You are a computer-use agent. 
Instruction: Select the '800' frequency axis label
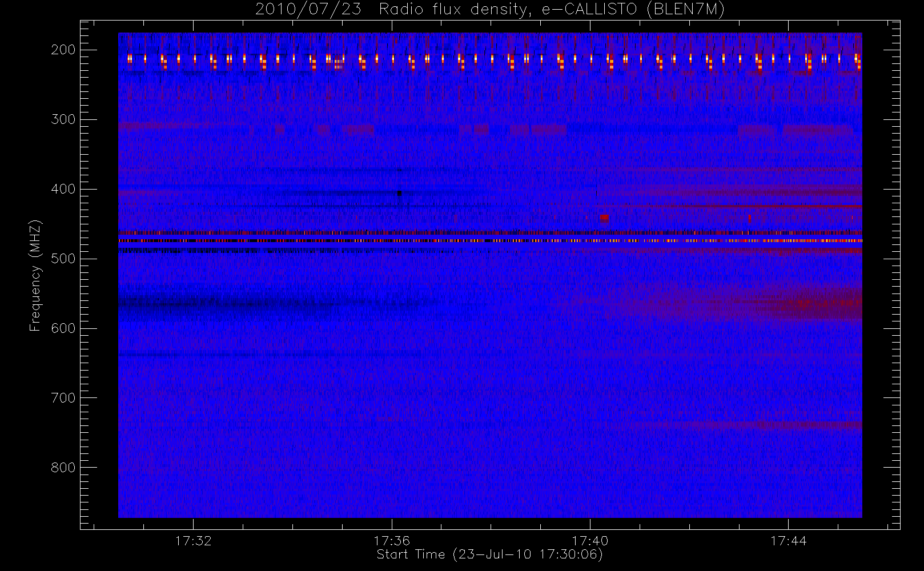[x=63, y=468]
